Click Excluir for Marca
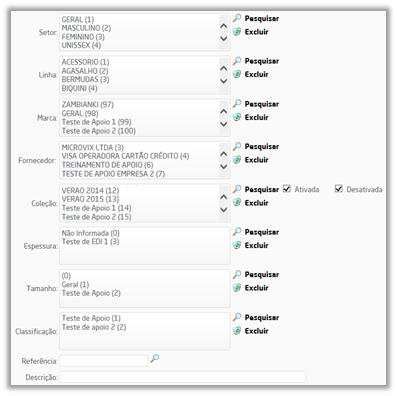 click(256, 117)
